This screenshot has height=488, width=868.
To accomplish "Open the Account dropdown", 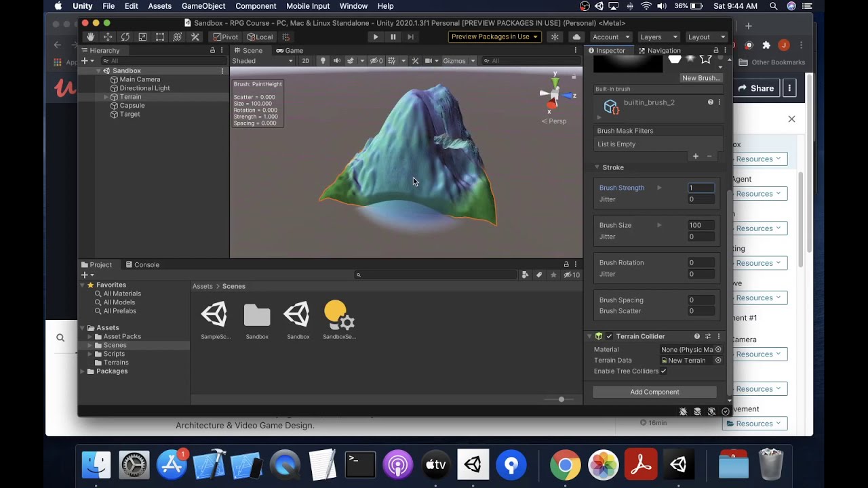I will pos(610,37).
